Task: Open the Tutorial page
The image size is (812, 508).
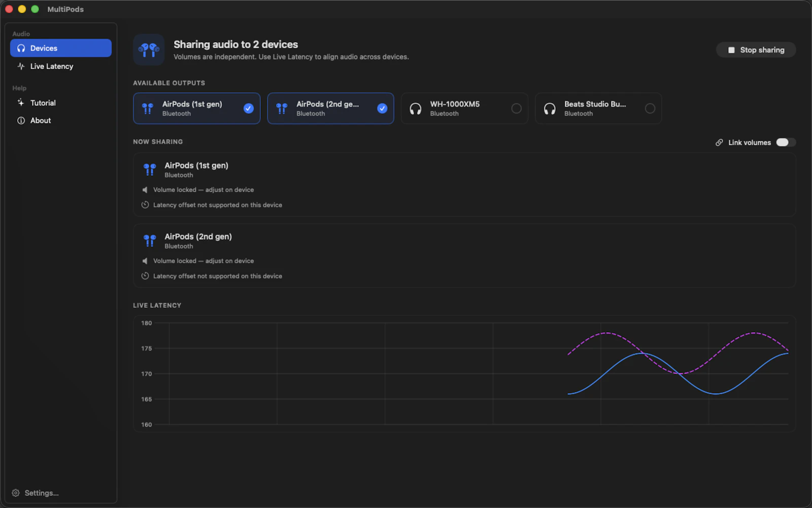Action: coord(61,103)
